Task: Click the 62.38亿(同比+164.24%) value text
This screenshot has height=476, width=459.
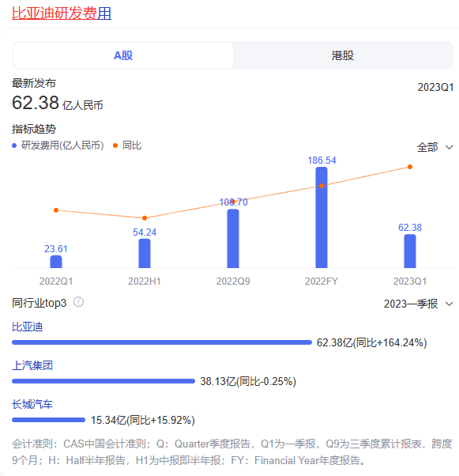Action: click(x=371, y=342)
